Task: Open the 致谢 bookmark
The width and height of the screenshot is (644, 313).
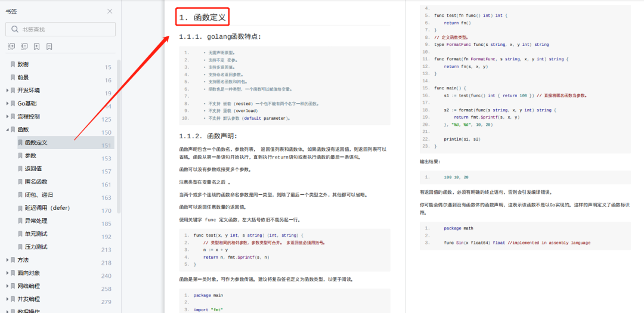Action: coord(23,64)
